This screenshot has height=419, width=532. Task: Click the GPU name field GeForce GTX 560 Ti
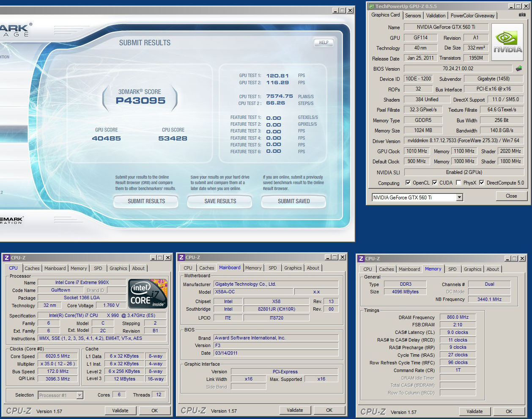tap(446, 27)
